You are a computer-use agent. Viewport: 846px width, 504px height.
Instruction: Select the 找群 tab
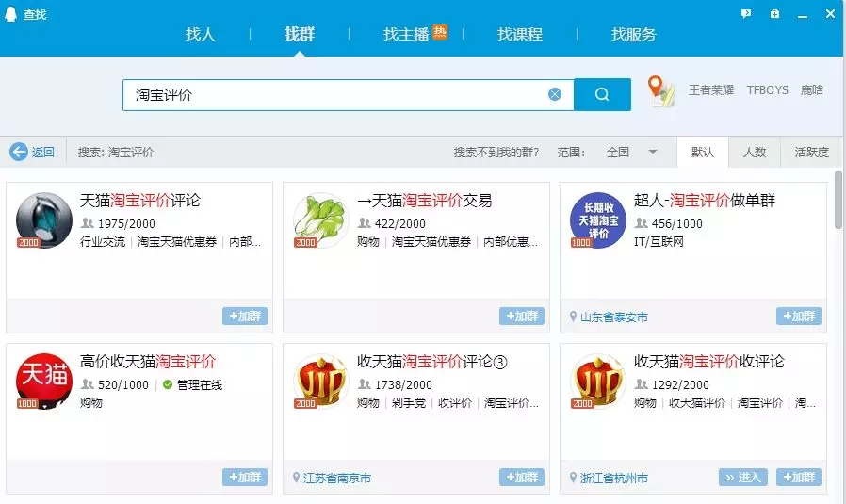pos(300,35)
